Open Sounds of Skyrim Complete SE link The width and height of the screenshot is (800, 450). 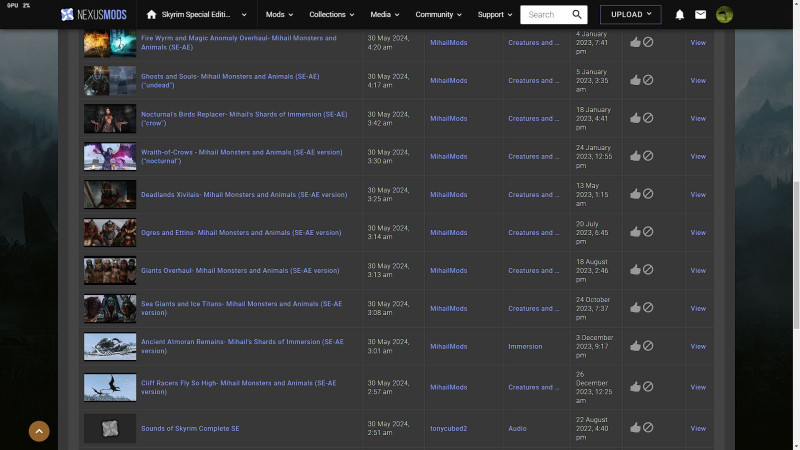click(x=190, y=429)
